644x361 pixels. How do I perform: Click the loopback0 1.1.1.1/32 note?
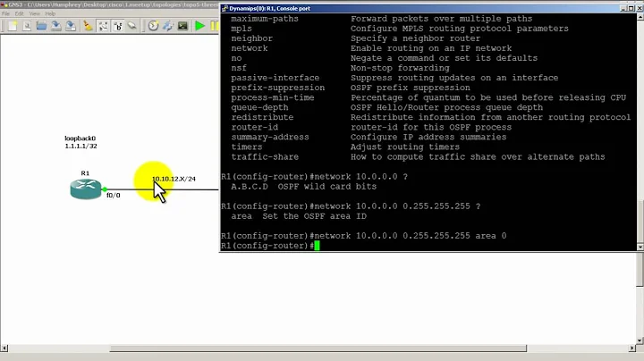point(80,142)
